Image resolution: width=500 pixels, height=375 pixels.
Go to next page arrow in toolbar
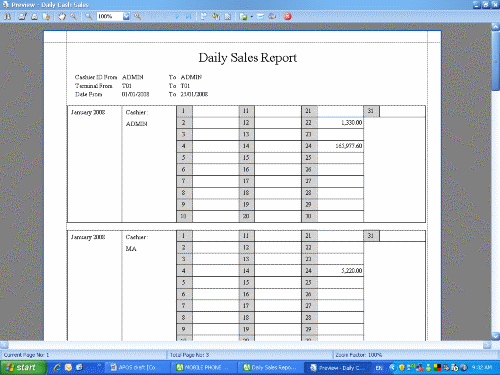177,16
